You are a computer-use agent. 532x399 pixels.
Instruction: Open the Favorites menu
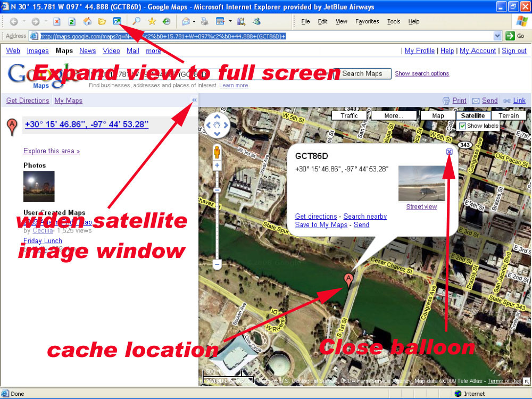367,21
